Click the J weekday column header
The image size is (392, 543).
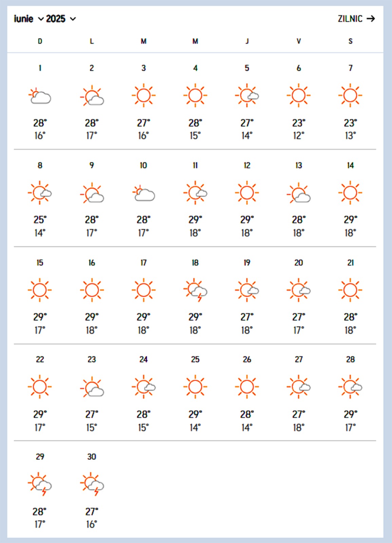pos(247,41)
